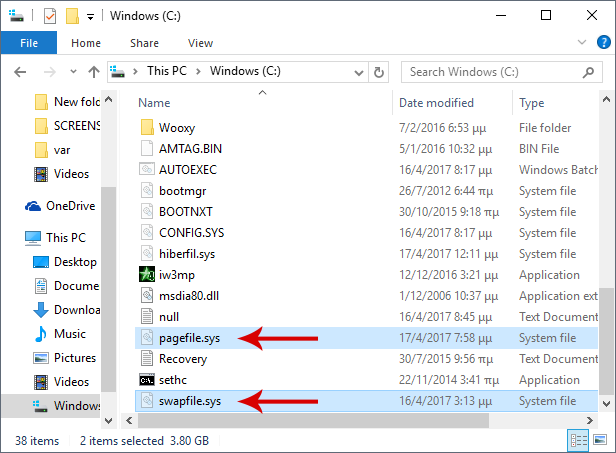Sort by the Name column header
This screenshot has height=453, width=616.
[x=154, y=103]
